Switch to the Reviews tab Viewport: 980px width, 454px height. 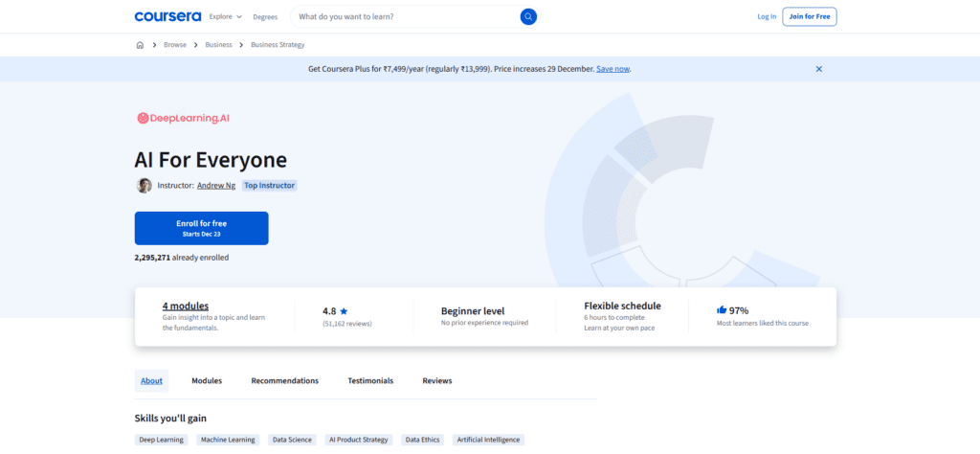[x=436, y=381]
